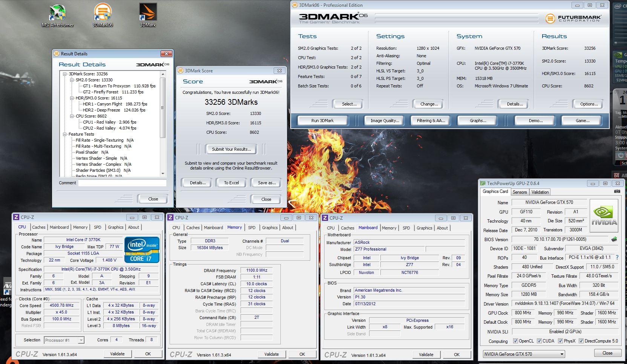Screen dimensions: 627x364
Task: Click To Excel in 3DMark Score window
Action: (x=231, y=183)
